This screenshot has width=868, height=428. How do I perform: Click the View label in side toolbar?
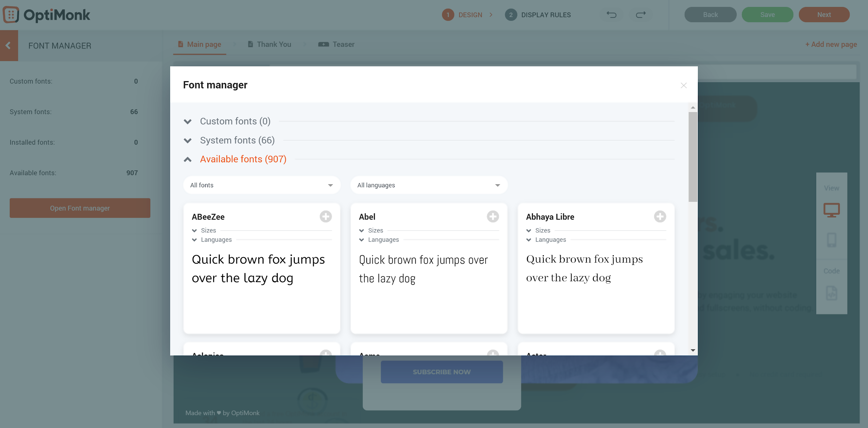832,188
